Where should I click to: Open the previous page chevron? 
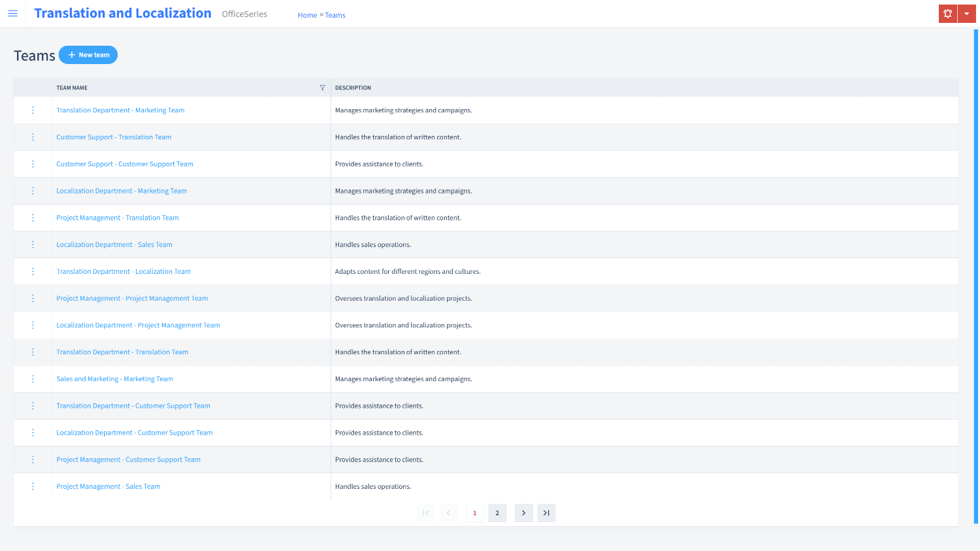click(448, 512)
